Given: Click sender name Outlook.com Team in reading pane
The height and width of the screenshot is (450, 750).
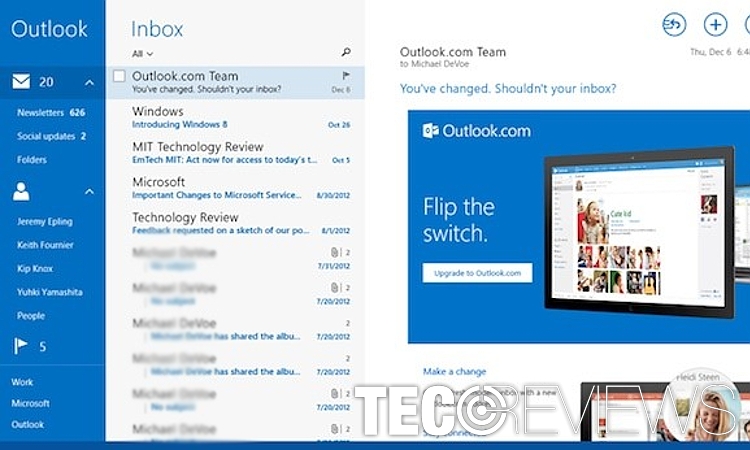Looking at the screenshot, I should 453,52.
